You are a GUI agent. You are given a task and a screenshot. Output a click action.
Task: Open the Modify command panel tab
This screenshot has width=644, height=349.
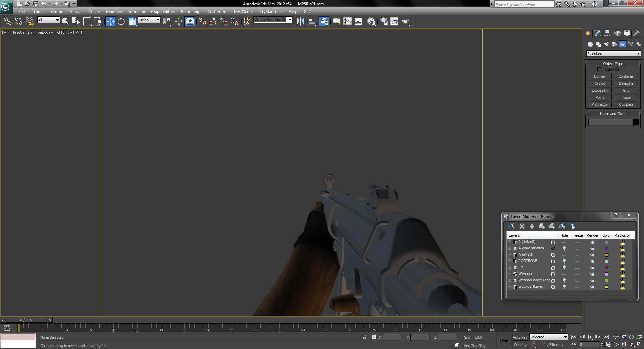coord(598,33)
